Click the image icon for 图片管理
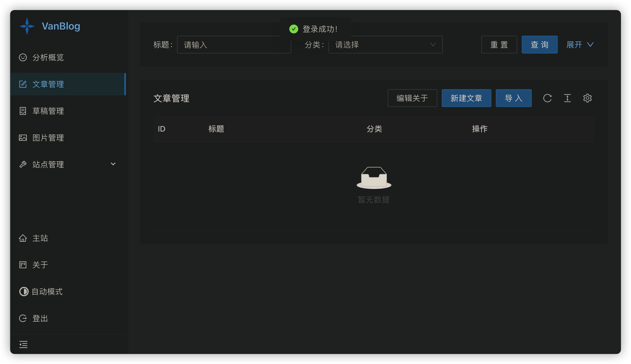631x364 pixels. (x=23, y=138)
